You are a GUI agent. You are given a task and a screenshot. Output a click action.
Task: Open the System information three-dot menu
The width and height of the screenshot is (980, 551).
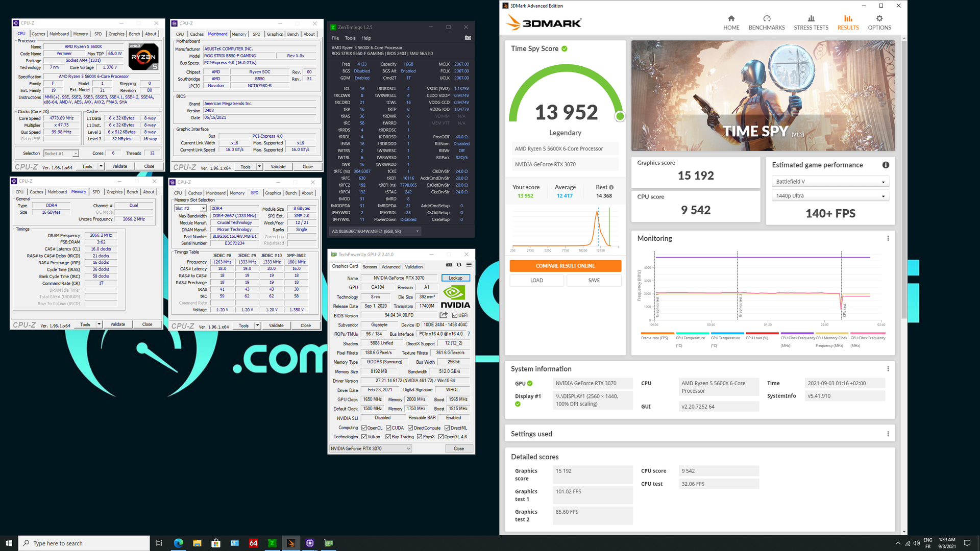click(x=888, y=369)
